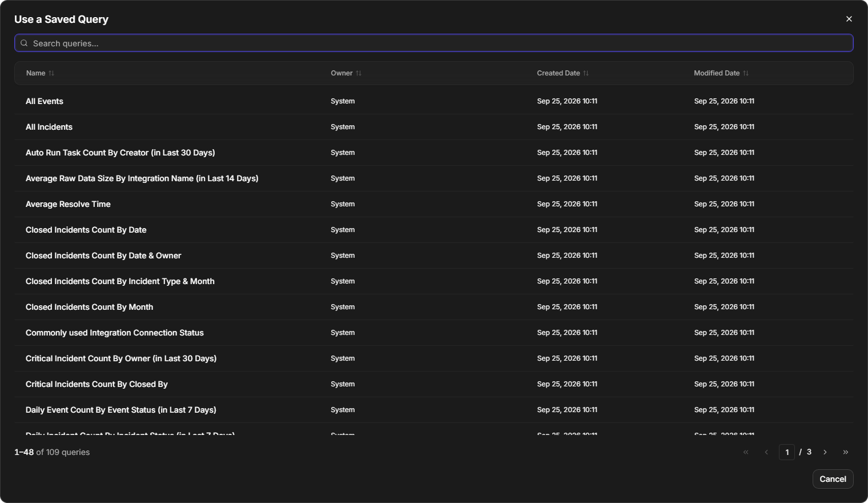Jump to last page arrow

pyautogui.click(x=846, y=452)
